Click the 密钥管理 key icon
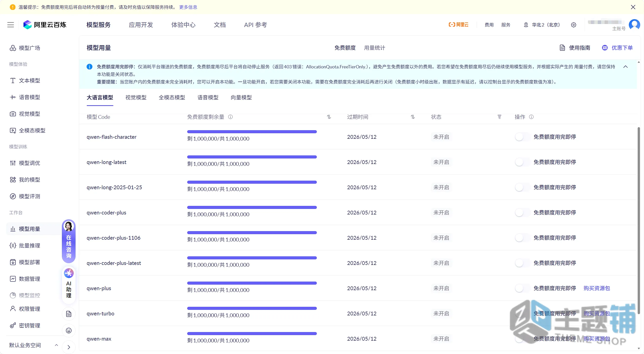The height and width of the screenshot is (354, 644). click(13, 325)
